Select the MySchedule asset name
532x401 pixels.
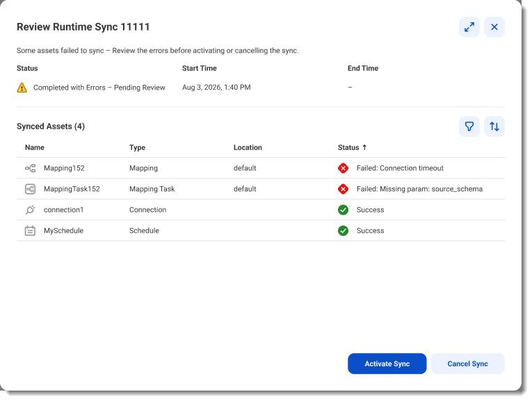coord(63,231)
